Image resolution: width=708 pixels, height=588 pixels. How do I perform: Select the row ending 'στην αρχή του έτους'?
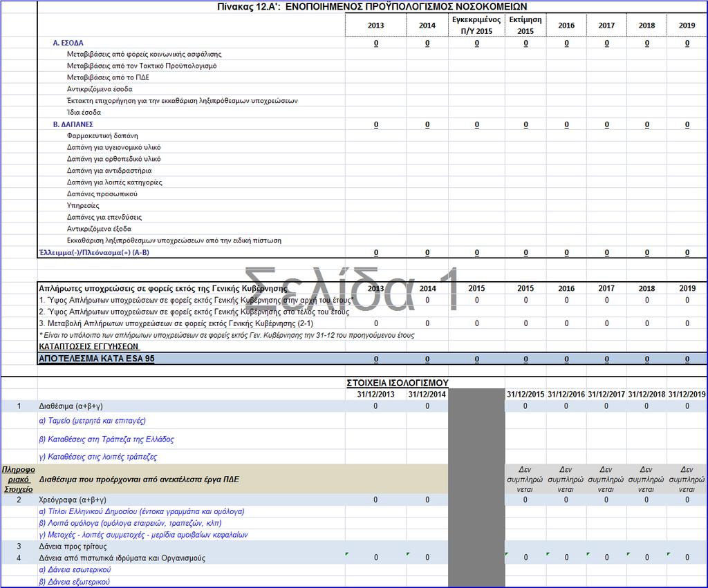tap(195, 300)
